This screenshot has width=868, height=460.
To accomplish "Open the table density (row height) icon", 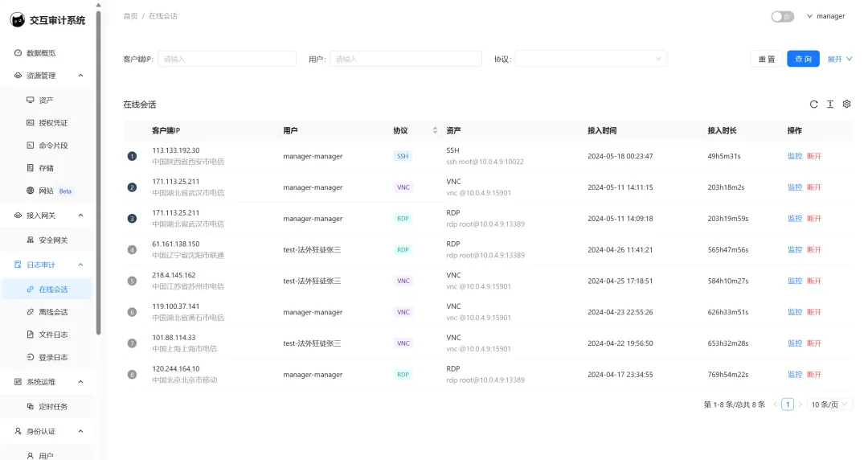I will click(x=830, y=105).
